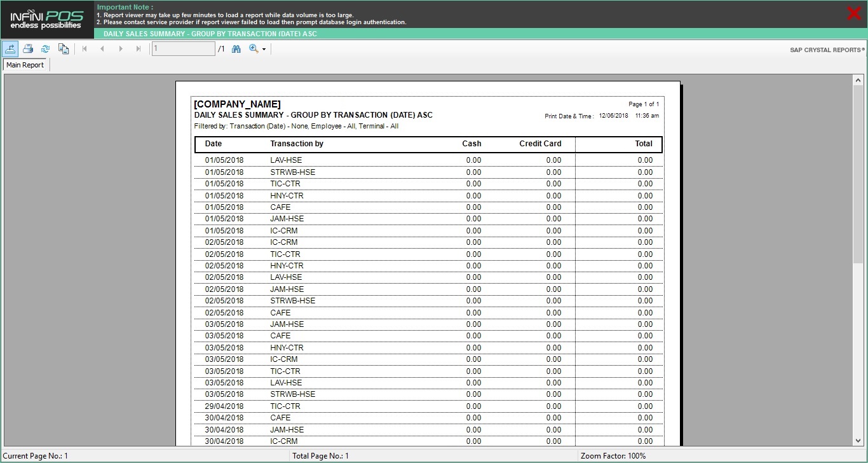The image size is (868, 463).
Task: Click the Filtered by line in the report
Action: point(296,127)
